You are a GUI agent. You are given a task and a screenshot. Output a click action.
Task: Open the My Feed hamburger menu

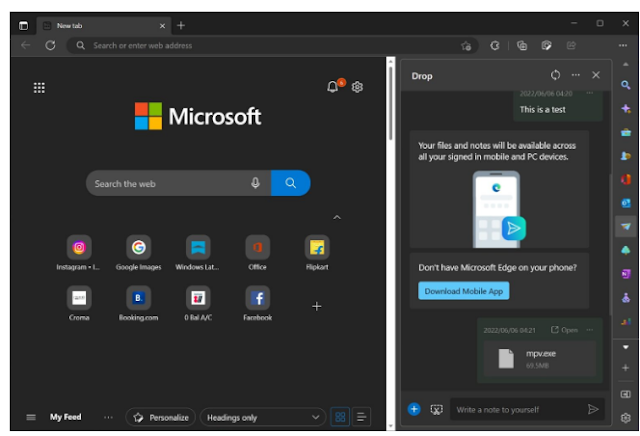tap(31, 417)
